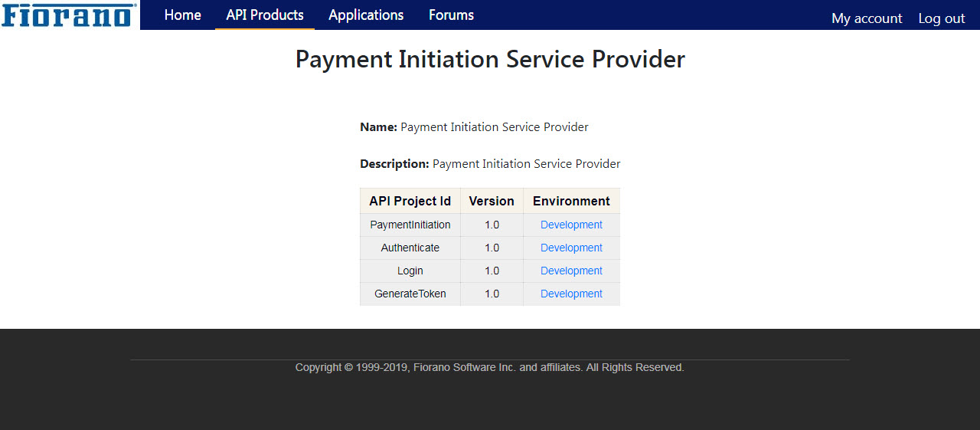Screen dimensions: 980x430
Task: Click the Environment column header
Action: point(571,201)
